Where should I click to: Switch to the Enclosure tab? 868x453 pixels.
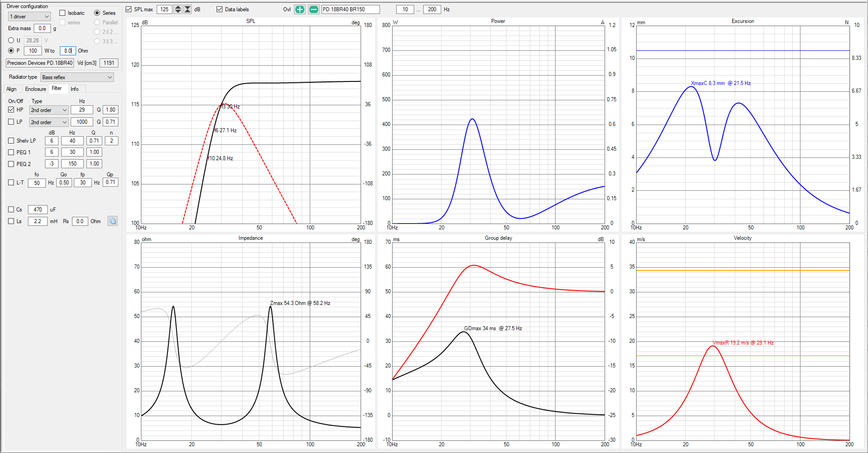click(36, 89)
